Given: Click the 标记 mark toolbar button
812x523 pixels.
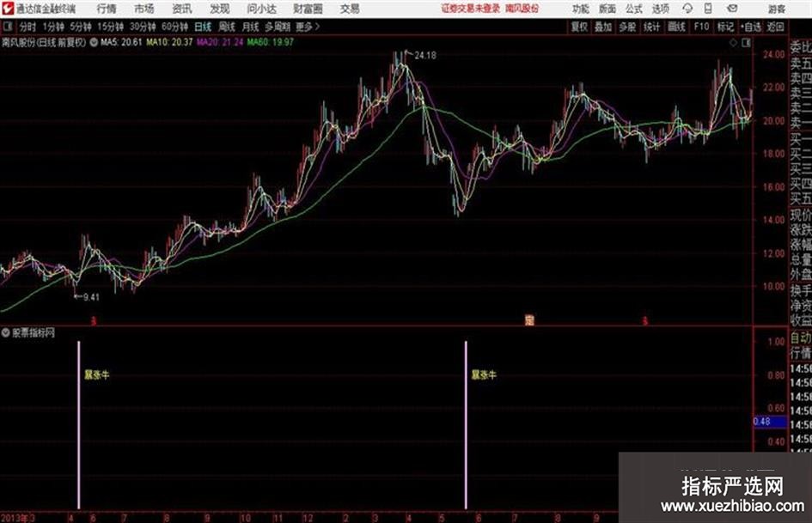Looking at the screenshot, I should click(725, 27).
